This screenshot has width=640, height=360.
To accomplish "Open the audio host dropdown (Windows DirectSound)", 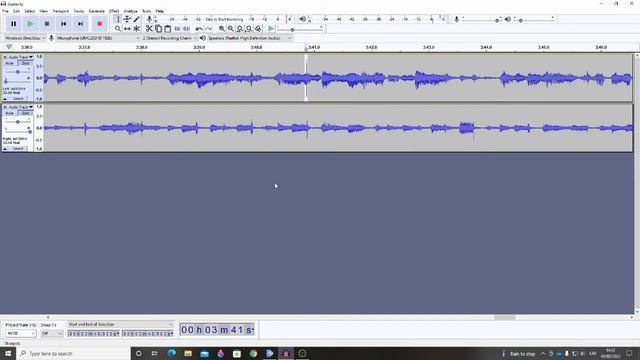I will coord(25,38).
